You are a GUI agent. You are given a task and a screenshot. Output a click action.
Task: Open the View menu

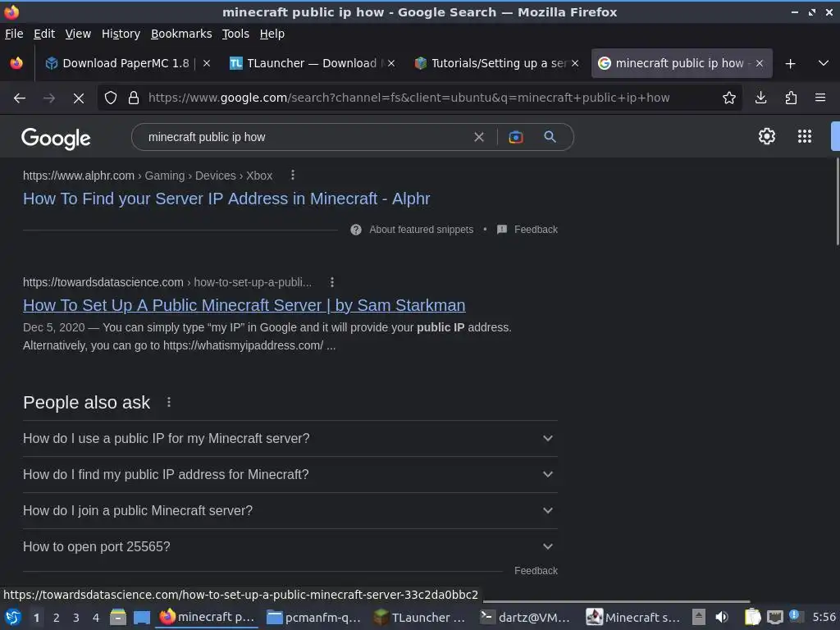(78, 34)
